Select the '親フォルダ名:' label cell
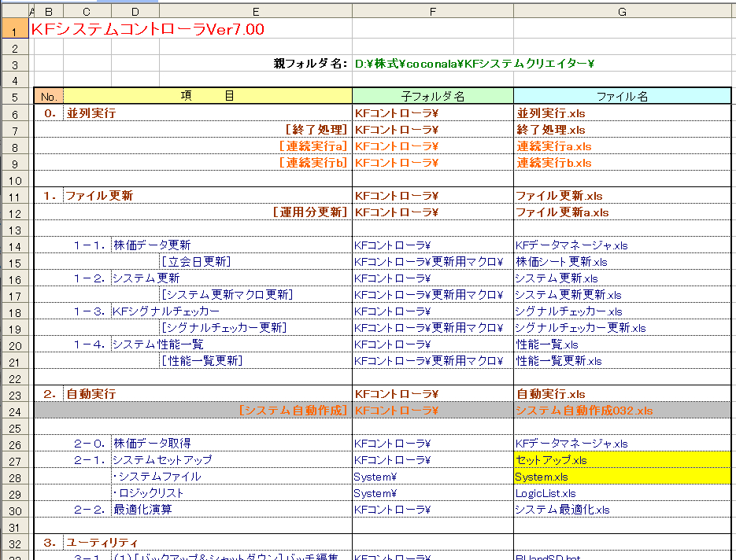 [x=310, y=64]
